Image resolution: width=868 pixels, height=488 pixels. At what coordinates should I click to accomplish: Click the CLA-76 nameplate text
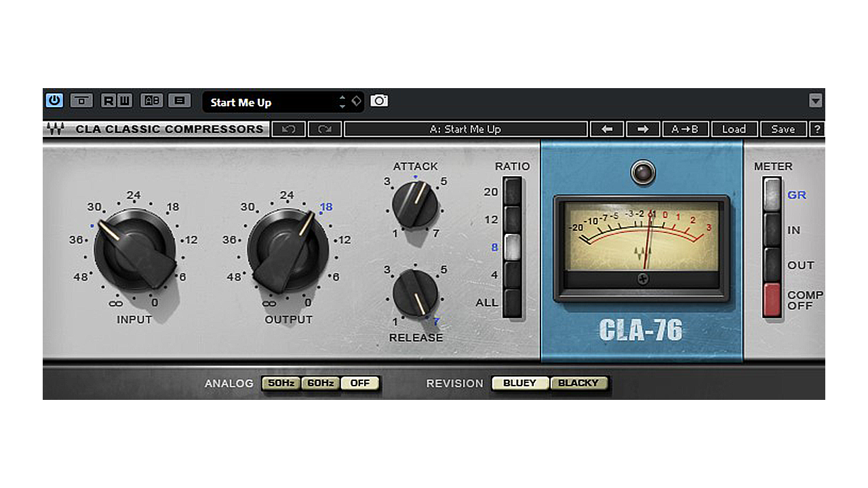[x=641, y=330]
